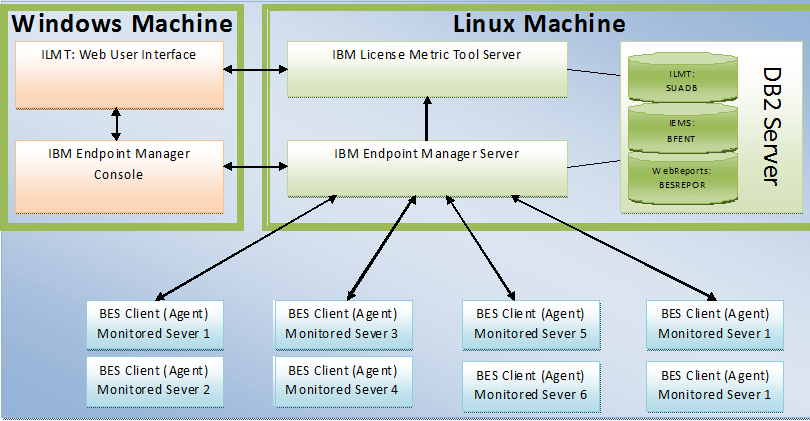The height and width of the screenshot is (421, 810).
Task: Select the IBM Endpoint Manager Server box
Action: [x=427, y=166]
